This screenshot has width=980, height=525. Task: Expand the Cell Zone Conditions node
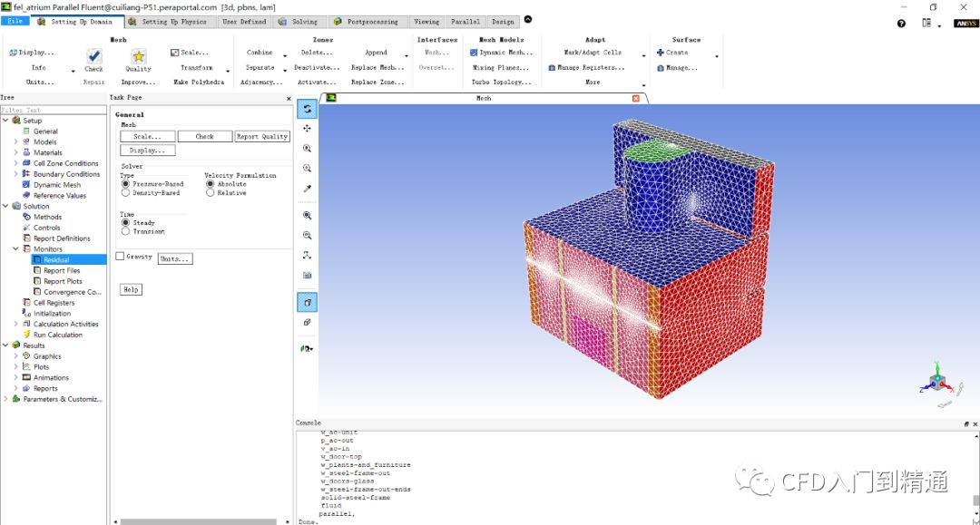point(15,163)
